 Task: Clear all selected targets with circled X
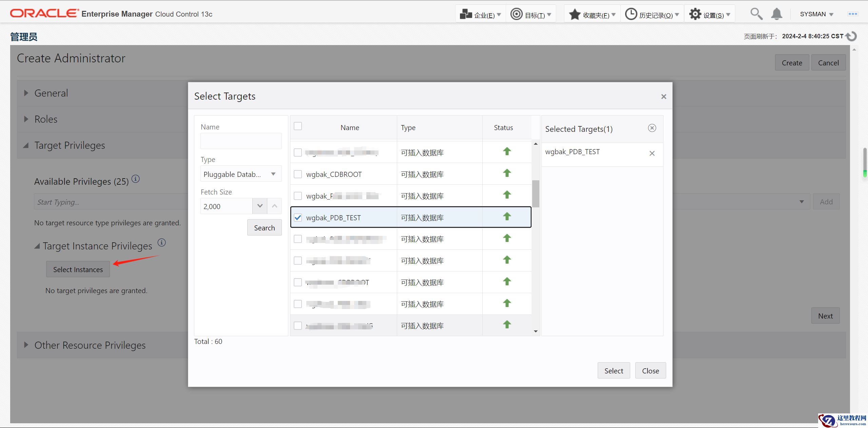652,128
